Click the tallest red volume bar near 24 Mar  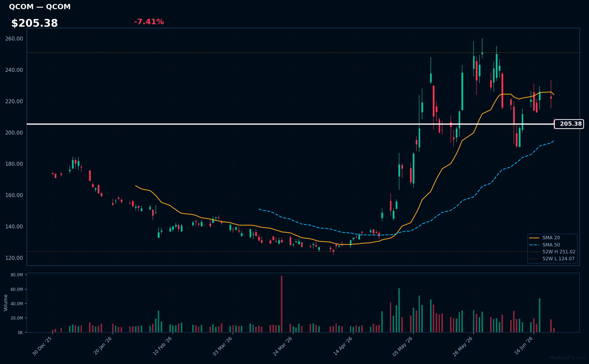282,304
